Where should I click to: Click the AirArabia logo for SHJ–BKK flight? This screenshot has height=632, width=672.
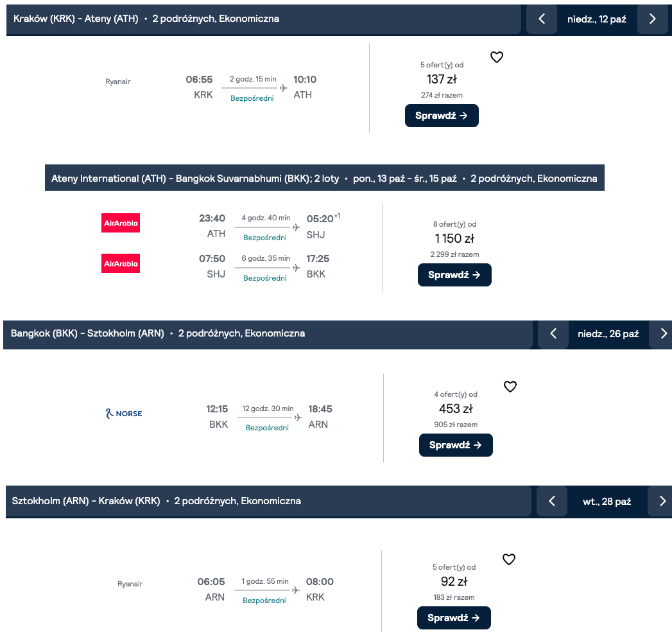[x=121, y=263]
